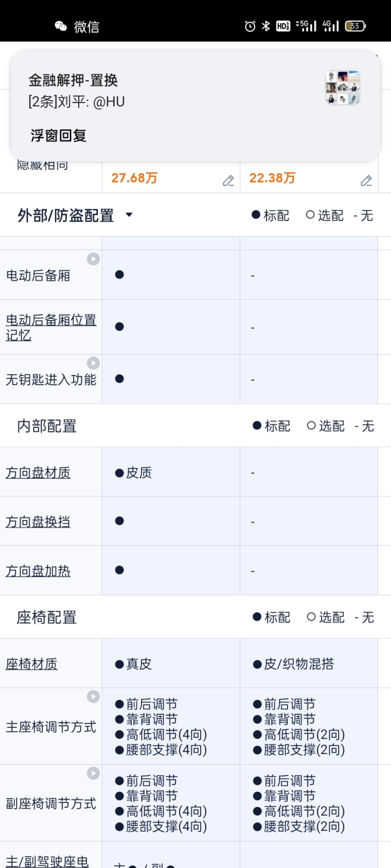The width and height of the screenshot is (391, 868).
Task: Play the video icon above 副座椅调节方式
Action: pos(93,773)
